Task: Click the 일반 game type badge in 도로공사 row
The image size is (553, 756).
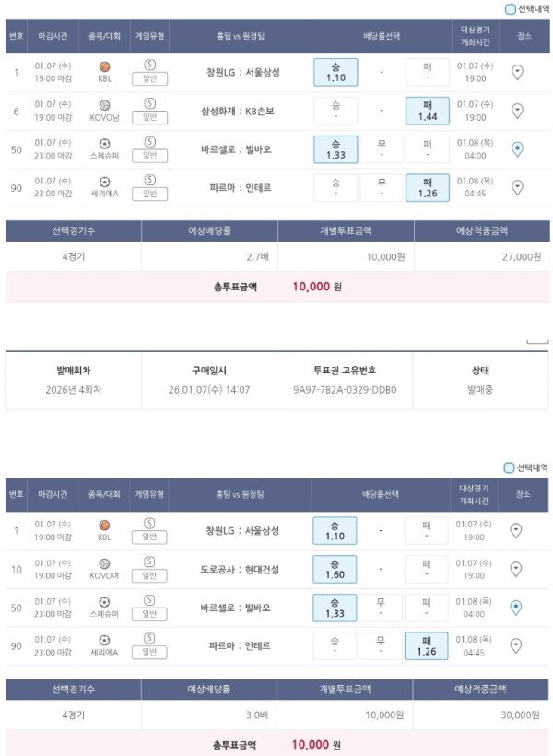Action: coord(150,576)
